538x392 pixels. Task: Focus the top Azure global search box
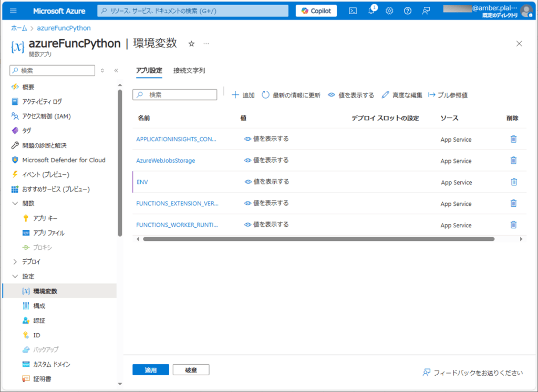[x=193, y=10]
